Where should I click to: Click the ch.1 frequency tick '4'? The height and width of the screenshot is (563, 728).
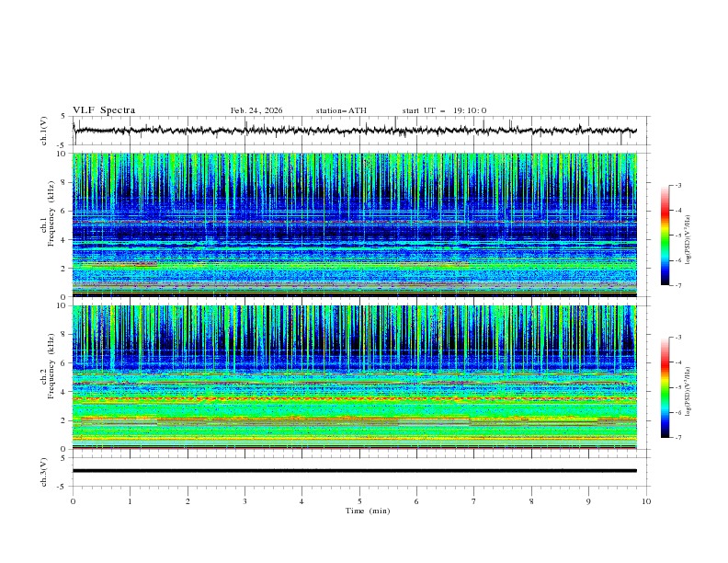pyautogui.click(x=65, y=239)
